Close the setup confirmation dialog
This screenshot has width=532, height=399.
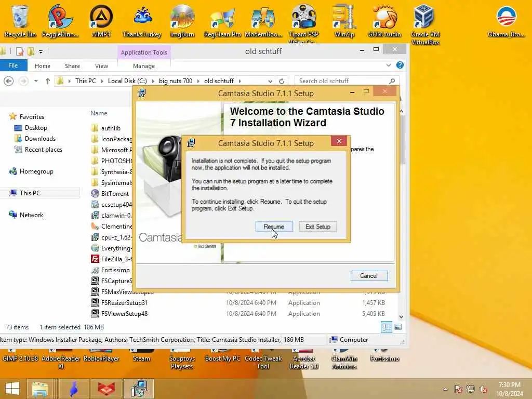tap(339, 141)
